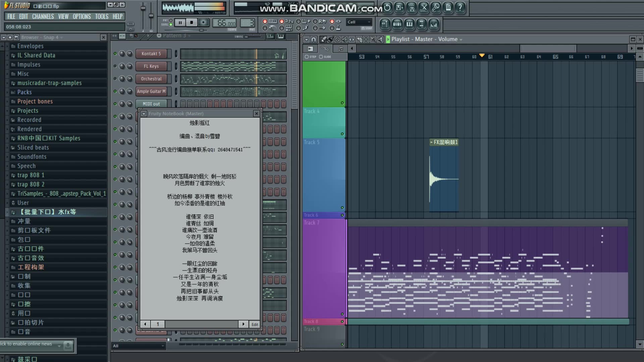
Task: Click the Record button in transport
Action: coord(203,22)
